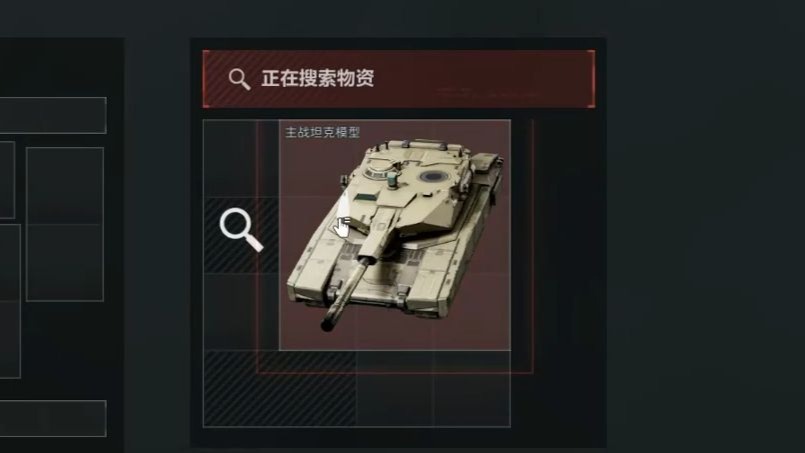
Task: Click the wide empty slot at the bottom of the left panel
Action: (53, 419)
